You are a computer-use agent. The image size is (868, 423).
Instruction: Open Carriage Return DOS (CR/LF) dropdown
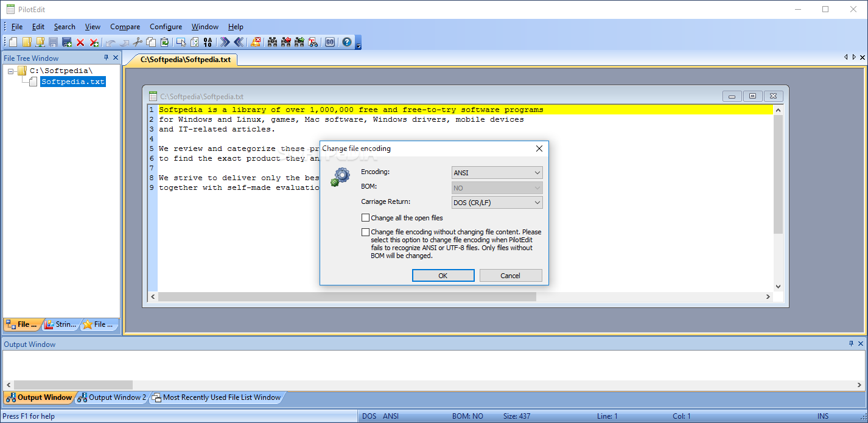pyautogui.click(x=497, y=203)
